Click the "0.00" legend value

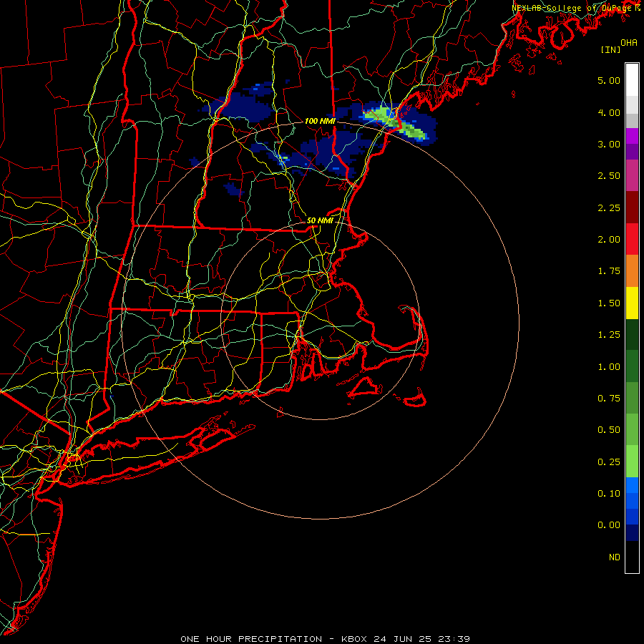[x=609, y=525]
